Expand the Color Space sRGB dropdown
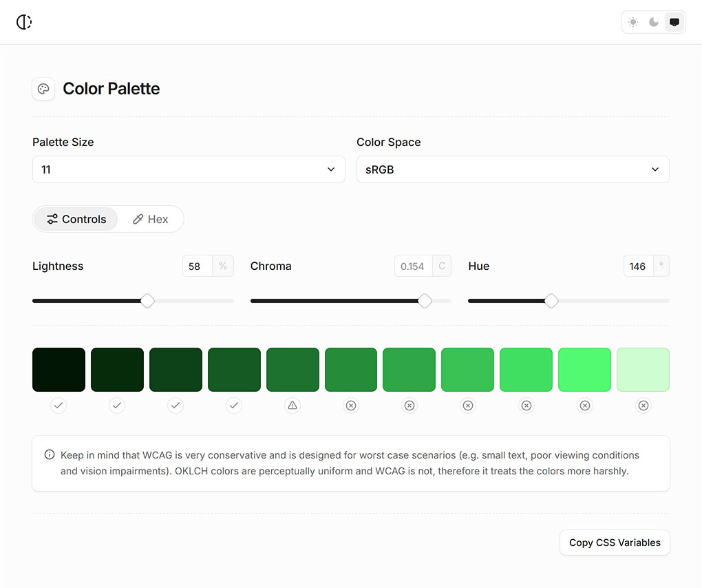This screenshot has height=588, width=702. point(513,169)
